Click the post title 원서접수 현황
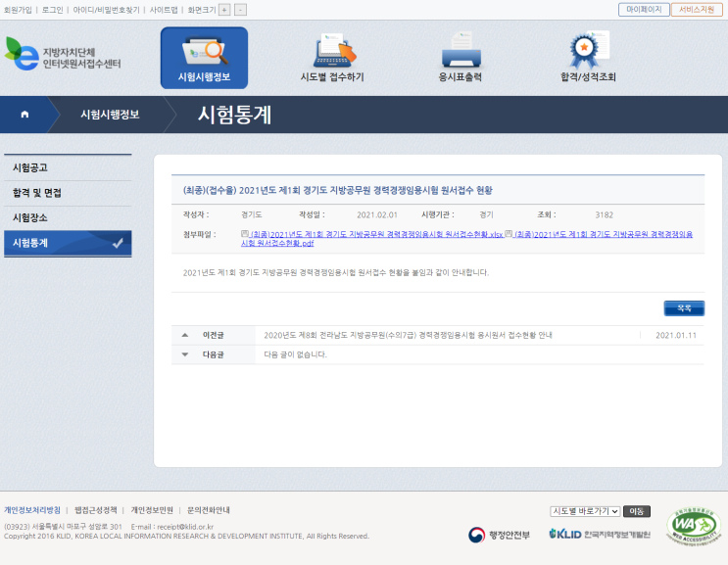Screen dimensions: 728x565 pyautogui.click(x=337, y=190)
